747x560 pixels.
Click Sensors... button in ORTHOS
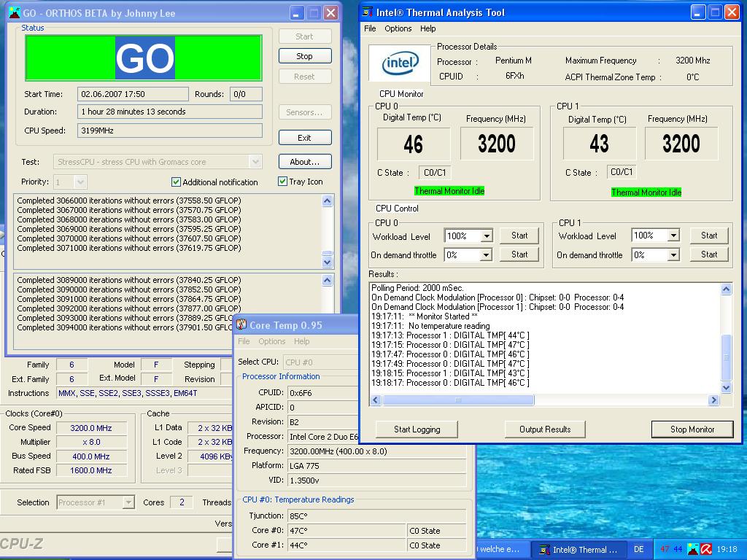(304, 112)
